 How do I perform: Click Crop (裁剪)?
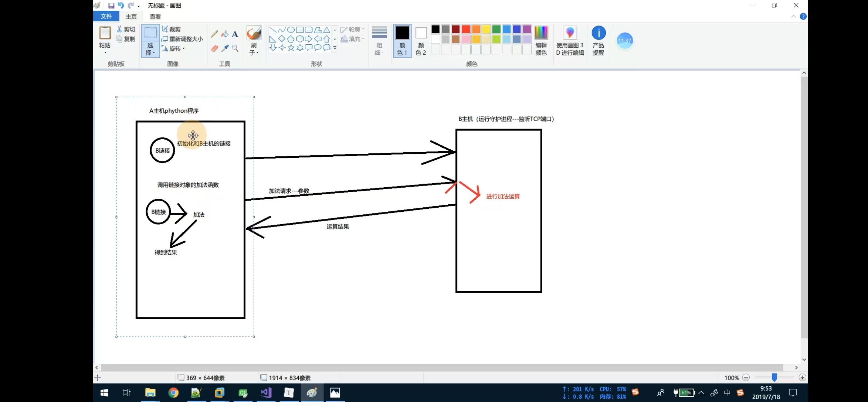pos(171,29)
